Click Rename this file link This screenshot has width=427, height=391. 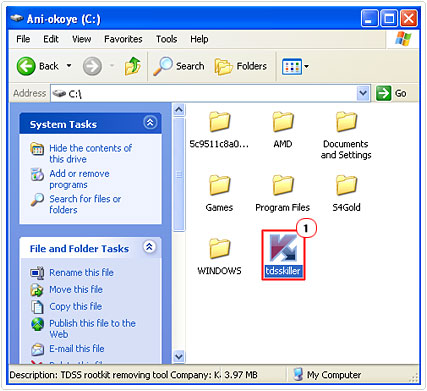(81, 272)
